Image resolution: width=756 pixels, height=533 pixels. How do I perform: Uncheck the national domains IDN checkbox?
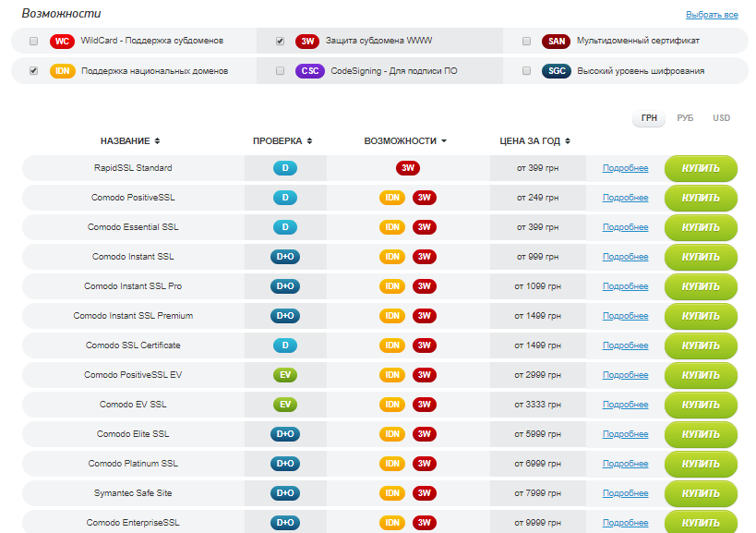(33, 71)
